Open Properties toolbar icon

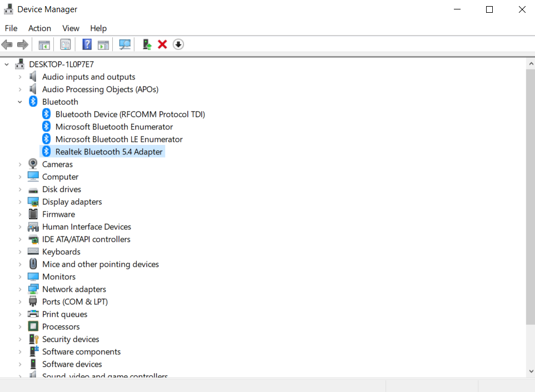click(x=65, y=44)
